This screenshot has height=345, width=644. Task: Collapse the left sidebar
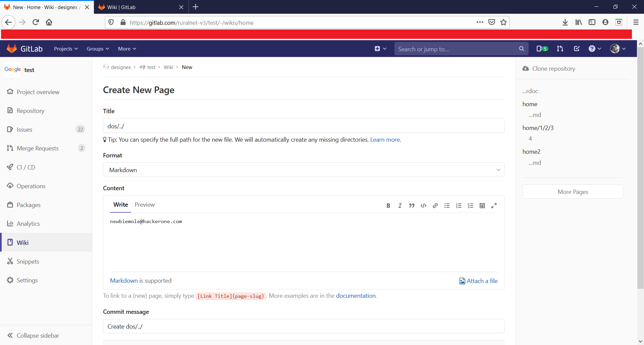pyautogui.click(x=33, y=335)
